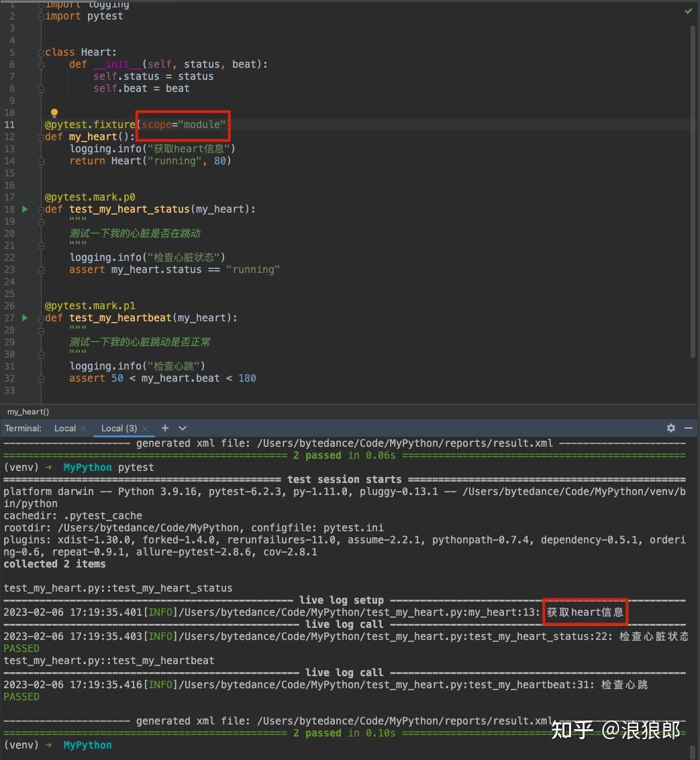Open terminal settings with the gear icon
This screenshot has height=760, width=700.
670,428
